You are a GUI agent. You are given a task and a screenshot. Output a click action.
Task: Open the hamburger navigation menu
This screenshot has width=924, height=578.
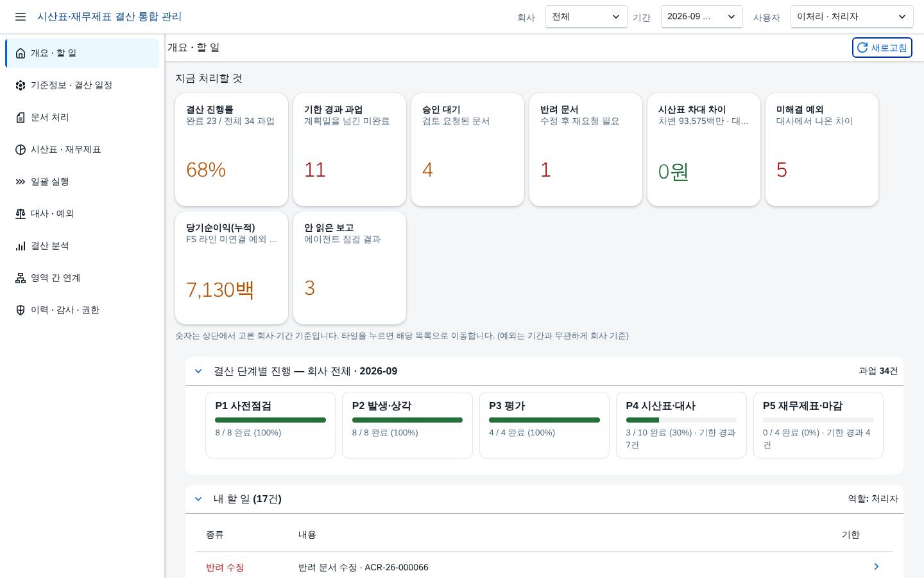pos(21,17)
